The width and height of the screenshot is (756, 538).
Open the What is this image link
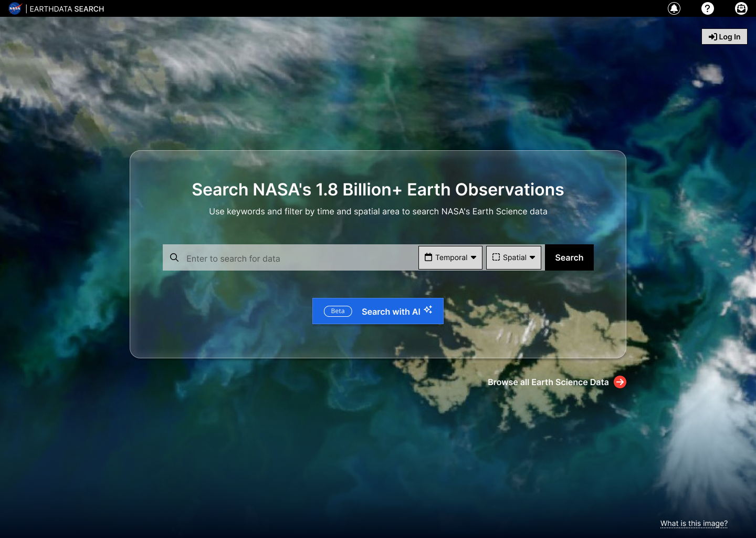694,523
